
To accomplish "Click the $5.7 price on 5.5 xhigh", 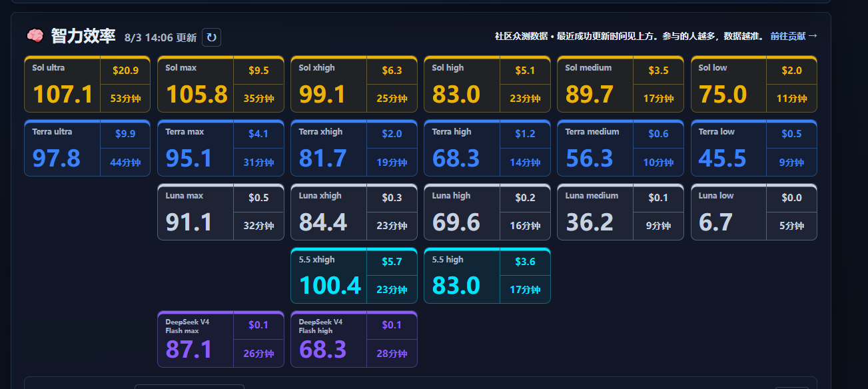I will click(x=392, y=262).
